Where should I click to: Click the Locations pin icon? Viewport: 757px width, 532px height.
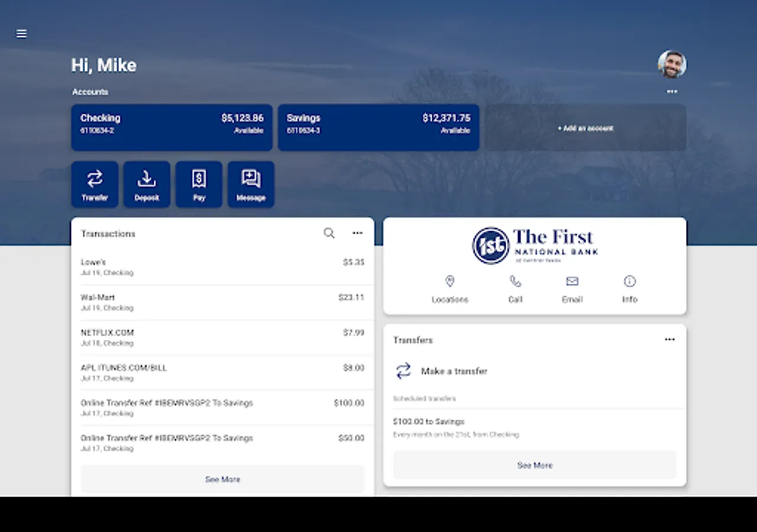pyautogui.click(x=450, y=281)
